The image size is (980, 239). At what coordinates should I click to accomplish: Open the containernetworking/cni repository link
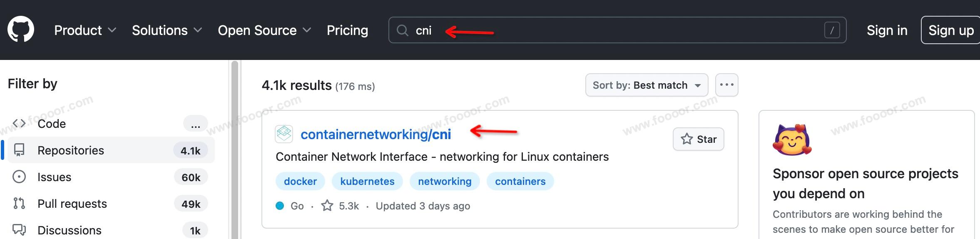point(376,134)
